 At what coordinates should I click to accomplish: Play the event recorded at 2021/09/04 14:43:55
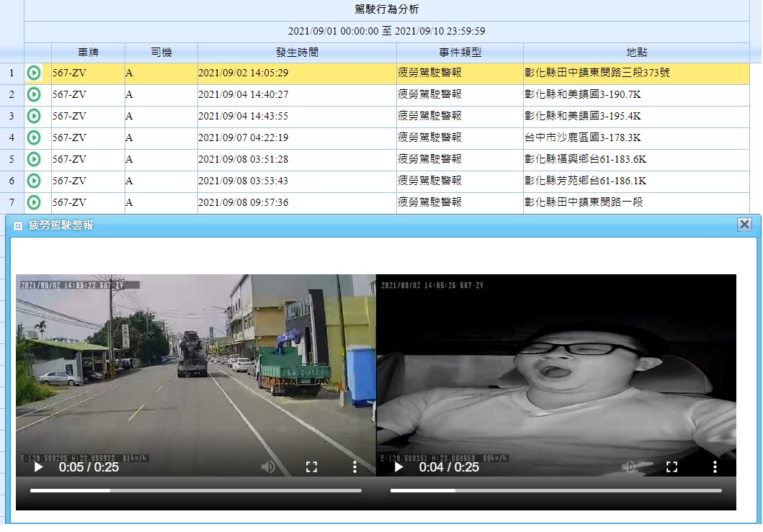[x=34, y=116]
